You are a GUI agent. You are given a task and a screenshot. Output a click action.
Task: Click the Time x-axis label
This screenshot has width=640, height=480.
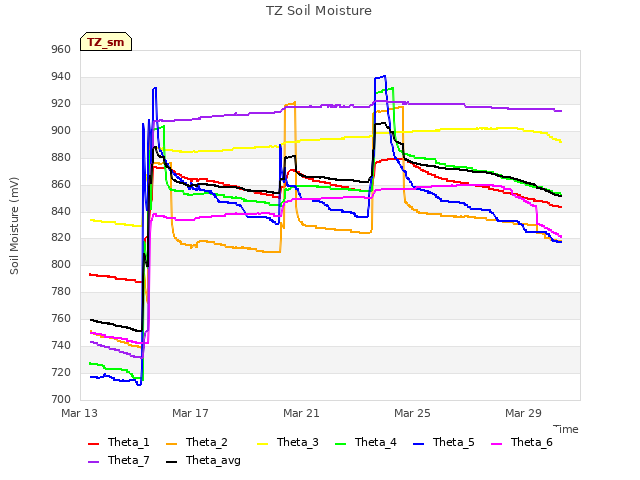coord(566,429)
